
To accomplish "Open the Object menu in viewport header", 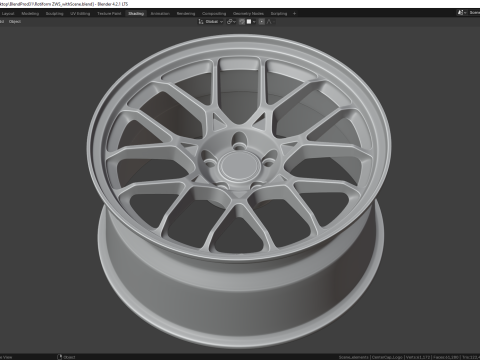I will tap(15, 22).
